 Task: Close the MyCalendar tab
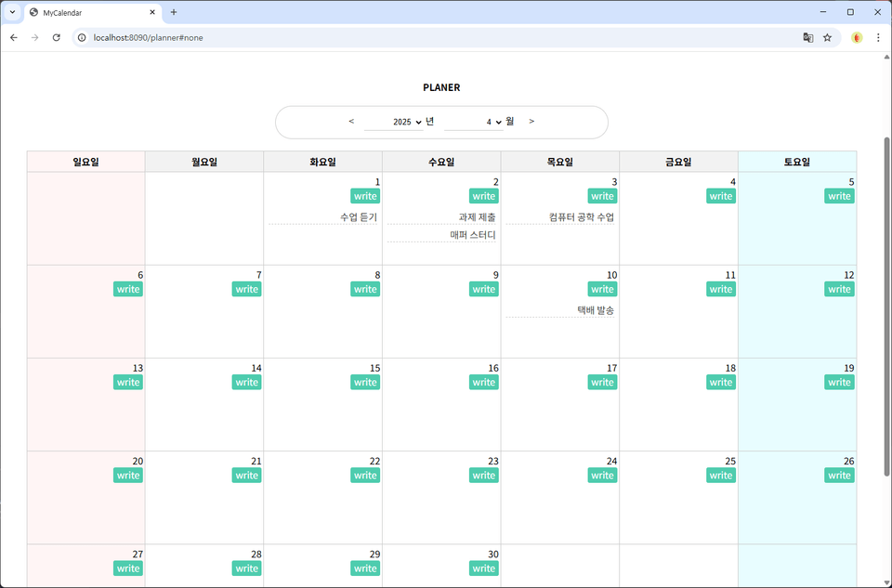(152, 12)
